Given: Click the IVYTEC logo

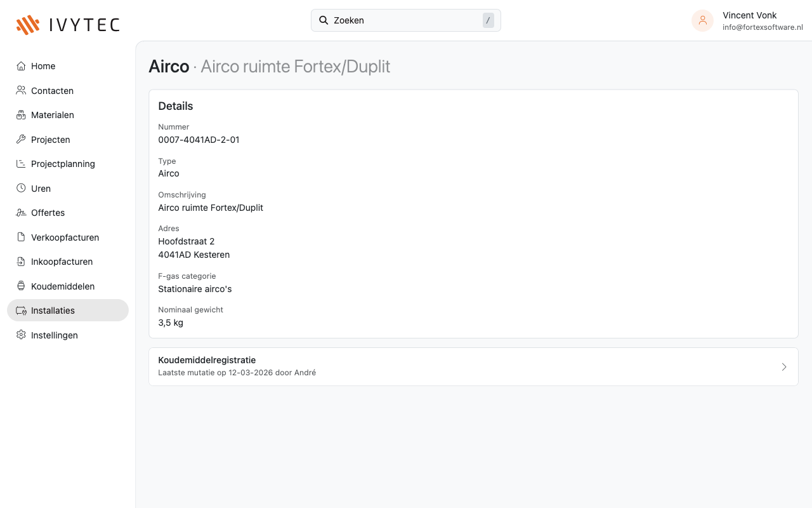Looking at the screenshot, I should click(x=68, y=25).
